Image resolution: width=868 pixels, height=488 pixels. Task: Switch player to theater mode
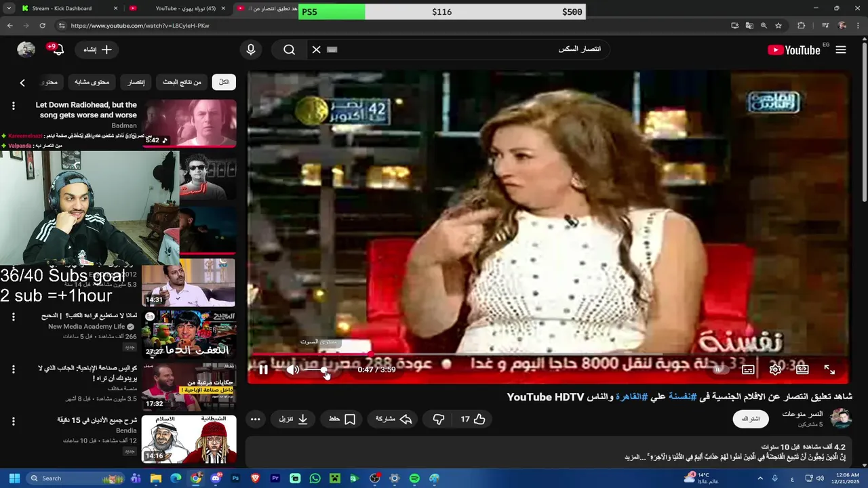(x=802, y=369)
